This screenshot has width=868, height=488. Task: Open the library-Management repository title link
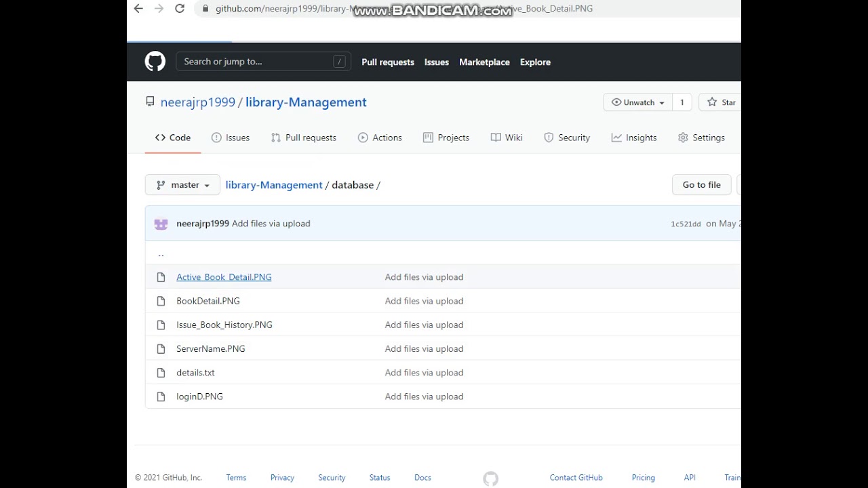pos(306,102)
